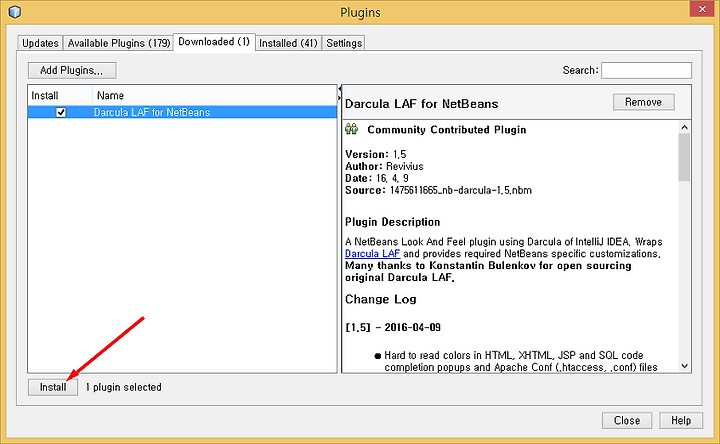Sort by the Name column header
Screen dimensions: 720x444
click(214, 96)
